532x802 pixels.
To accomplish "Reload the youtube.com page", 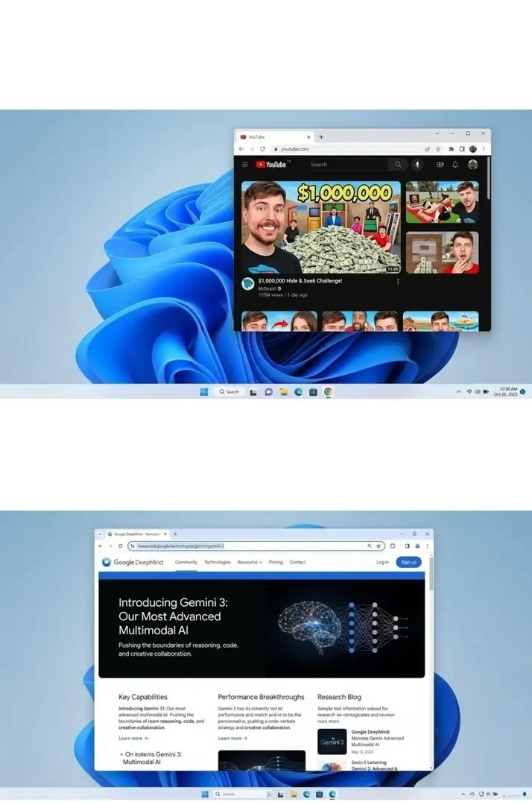I will 262,149.
